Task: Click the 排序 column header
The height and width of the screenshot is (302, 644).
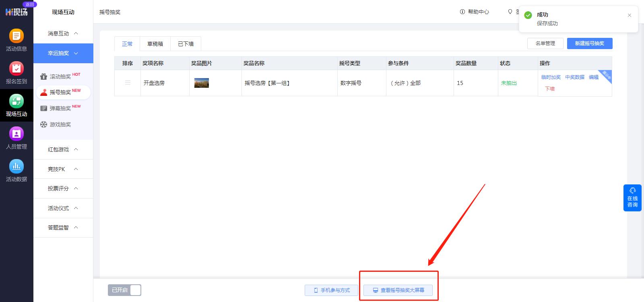Action: click(128, 63)
